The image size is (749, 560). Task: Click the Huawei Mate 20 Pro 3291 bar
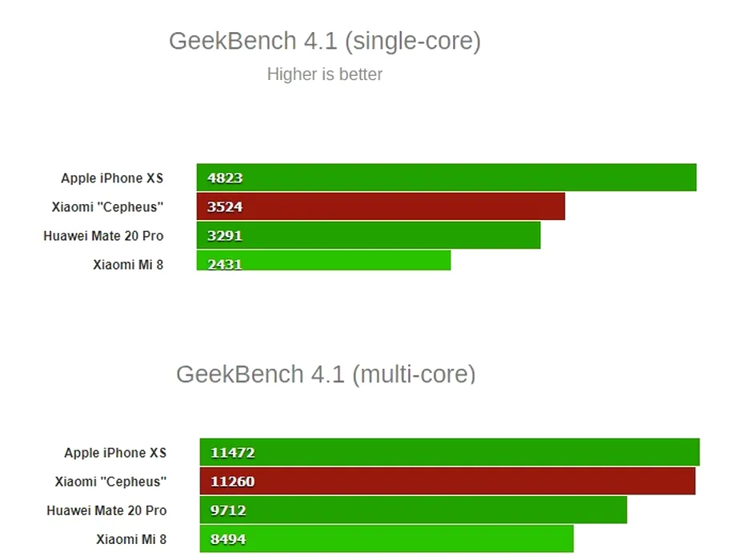click(368, 235)
